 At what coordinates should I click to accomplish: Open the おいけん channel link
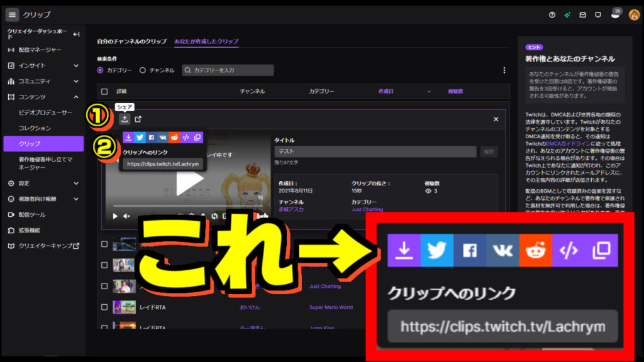click(x=250, y=307)
